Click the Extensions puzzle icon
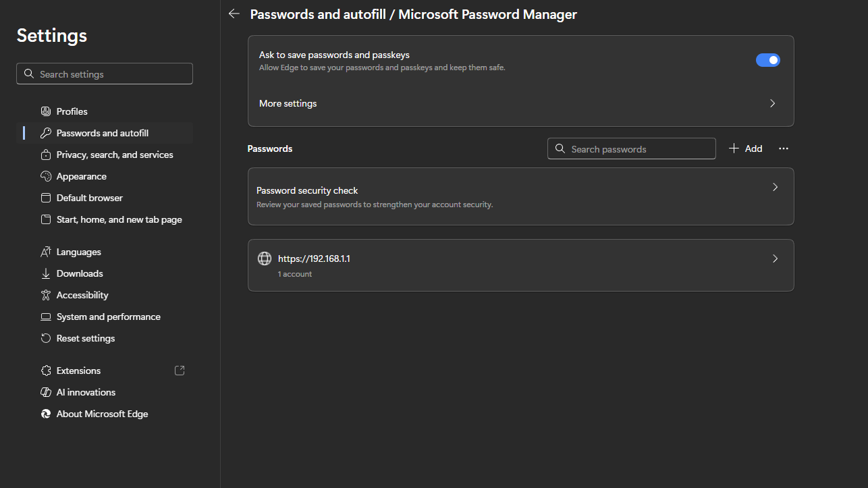 point(46,371)
